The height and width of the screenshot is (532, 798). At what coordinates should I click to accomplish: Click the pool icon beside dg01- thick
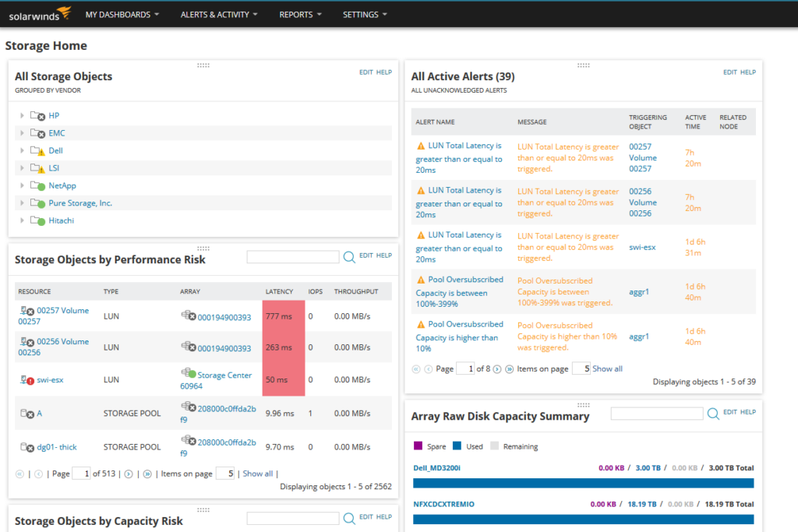(27, 447)
